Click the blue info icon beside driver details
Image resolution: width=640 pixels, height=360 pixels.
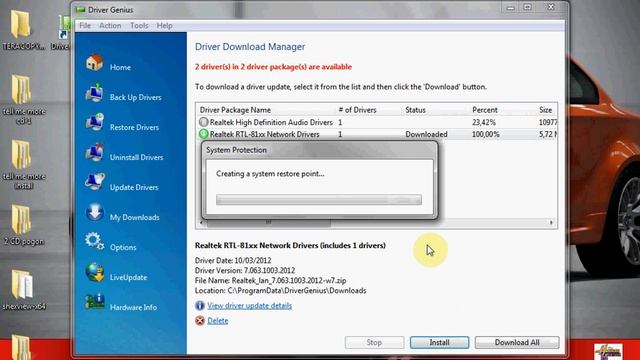200,305
